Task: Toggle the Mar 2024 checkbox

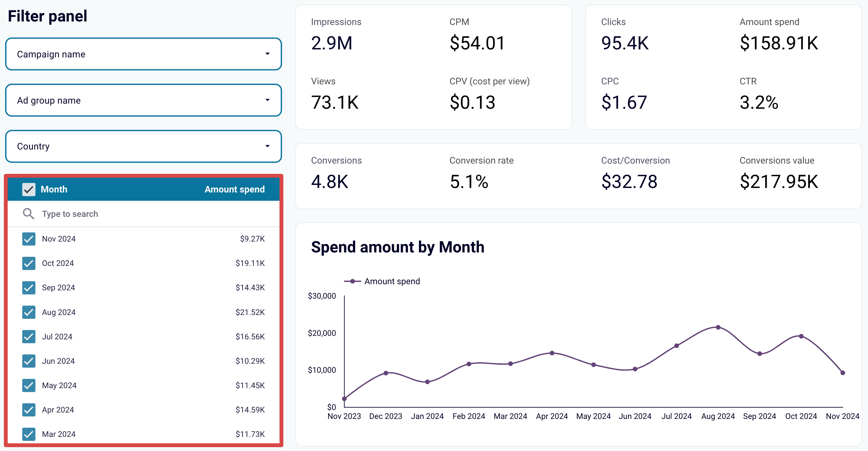Action: (x=29, y=434)
